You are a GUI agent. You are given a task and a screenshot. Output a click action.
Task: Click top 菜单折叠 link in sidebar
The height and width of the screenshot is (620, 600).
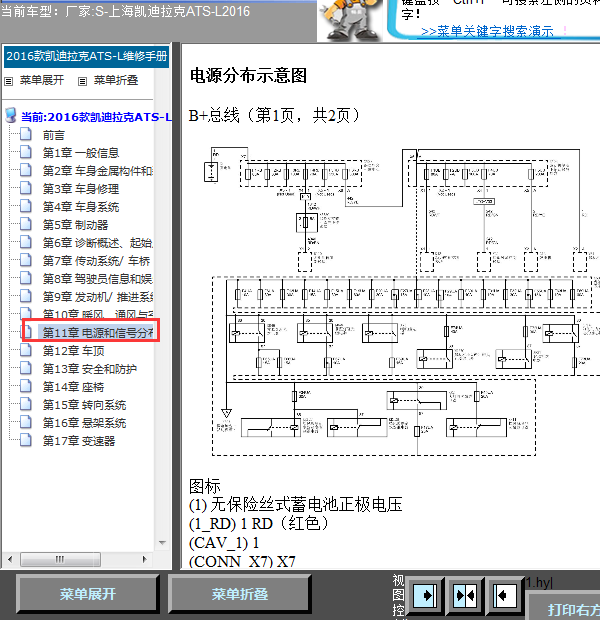tap(115, 80)
